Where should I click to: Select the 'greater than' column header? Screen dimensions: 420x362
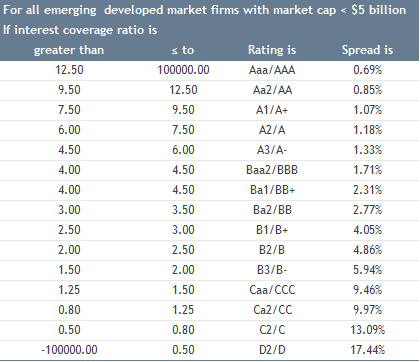pos(69,50)
